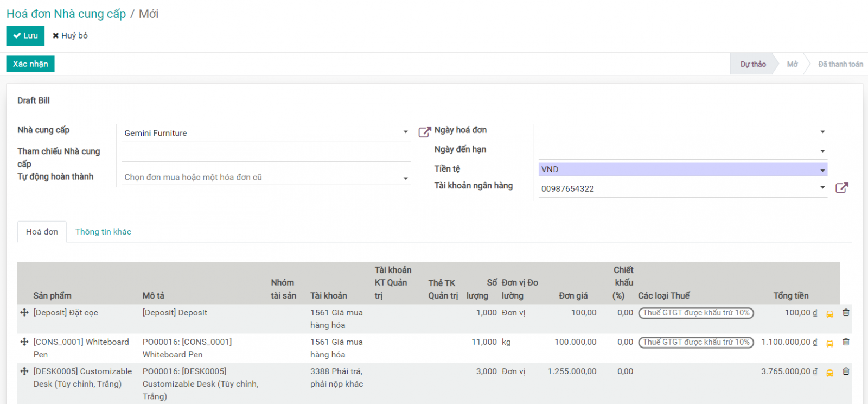
Task: Go to Hoá đơn Nhà cung cấp breadcrumb
Action: tap(66, 14)
